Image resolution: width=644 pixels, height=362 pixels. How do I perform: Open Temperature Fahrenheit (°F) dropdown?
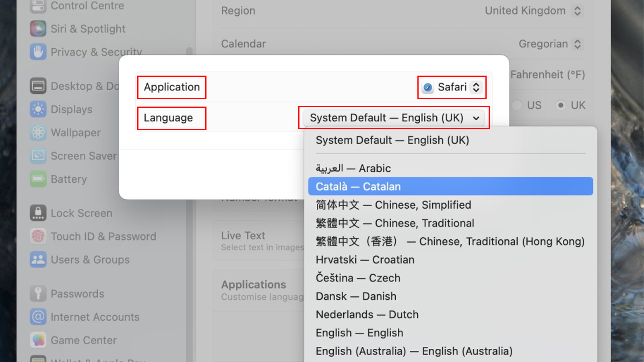tap(547, 74)
